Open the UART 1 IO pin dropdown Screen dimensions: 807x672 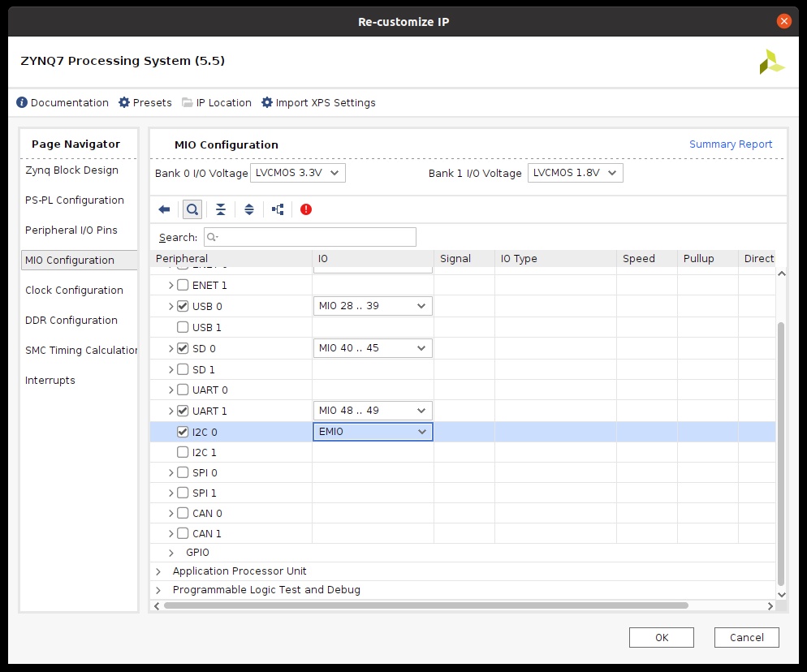point(373,411)
